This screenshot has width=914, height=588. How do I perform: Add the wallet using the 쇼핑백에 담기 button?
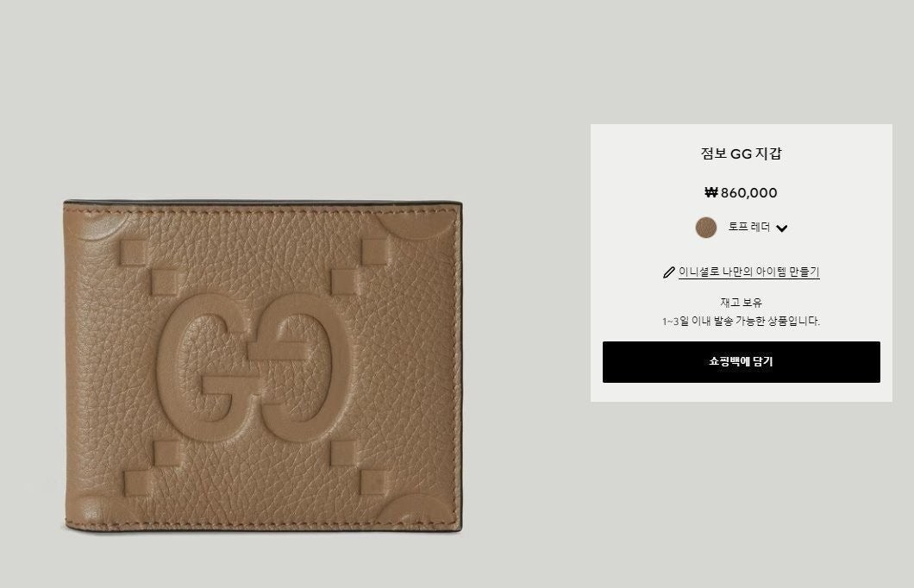(x=742, y=362)
